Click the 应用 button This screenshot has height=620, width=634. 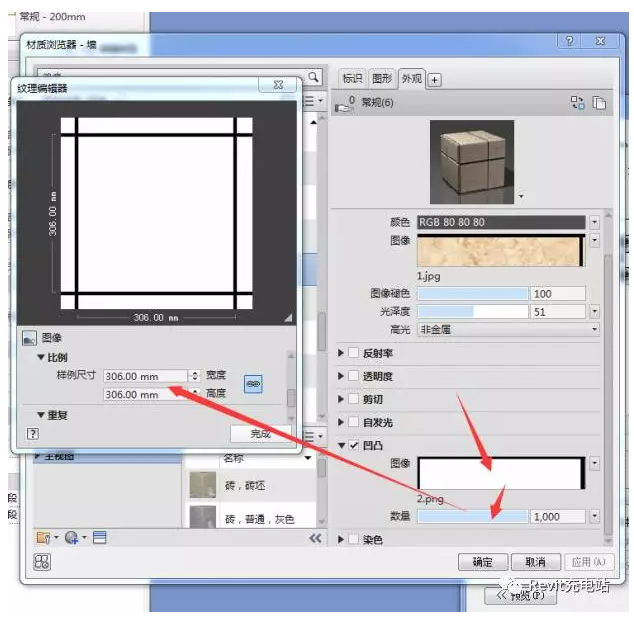(x=589, y=562)
